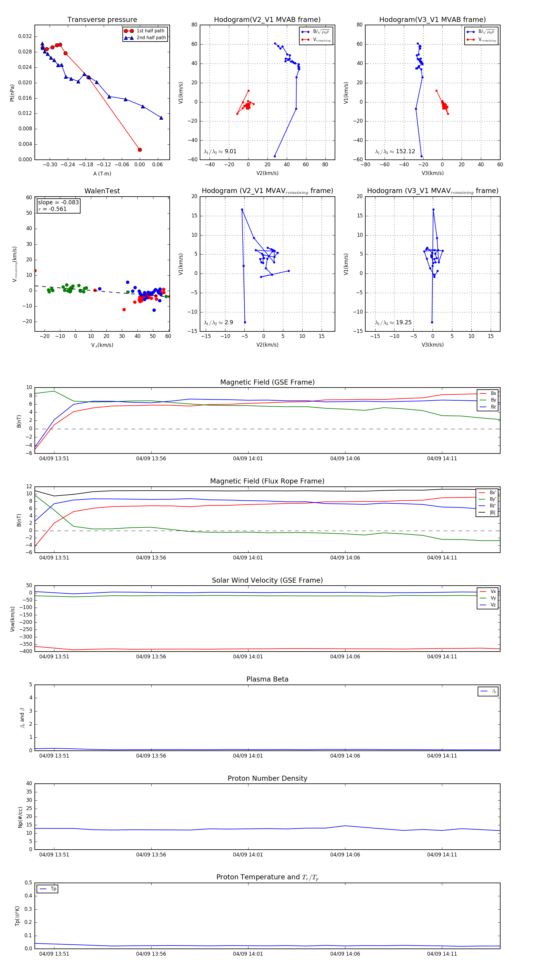Click 'B/√μ0ρ' legend entry in V2_V1 MVAB hodogram
Image resolution: width=535 pixels, height=980 pixels.
316,32
